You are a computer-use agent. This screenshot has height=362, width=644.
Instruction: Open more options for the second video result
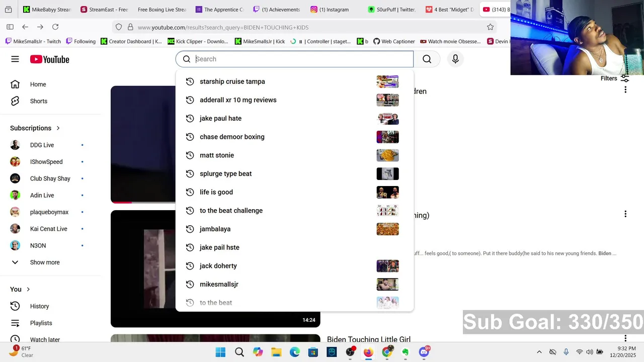click(625, 214)
